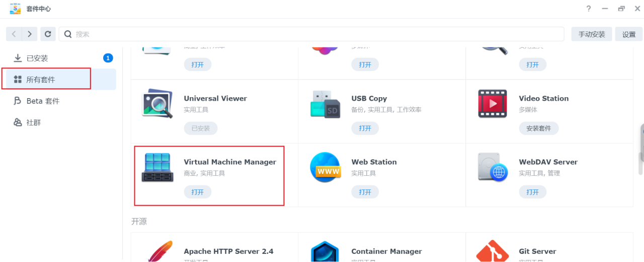
Task: Open the 已安装 installed packages tab
Action: coord(37,58)
